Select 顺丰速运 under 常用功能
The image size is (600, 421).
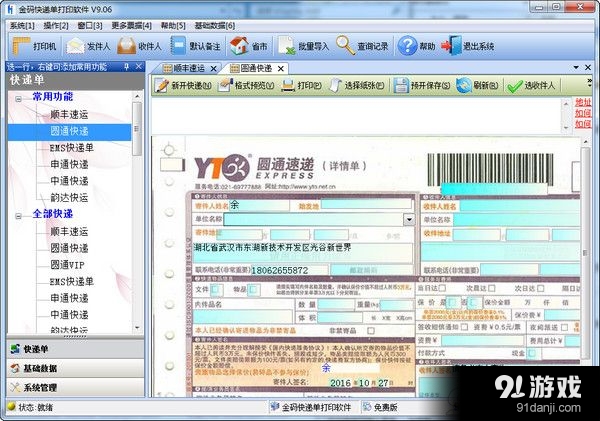(69, 114)
